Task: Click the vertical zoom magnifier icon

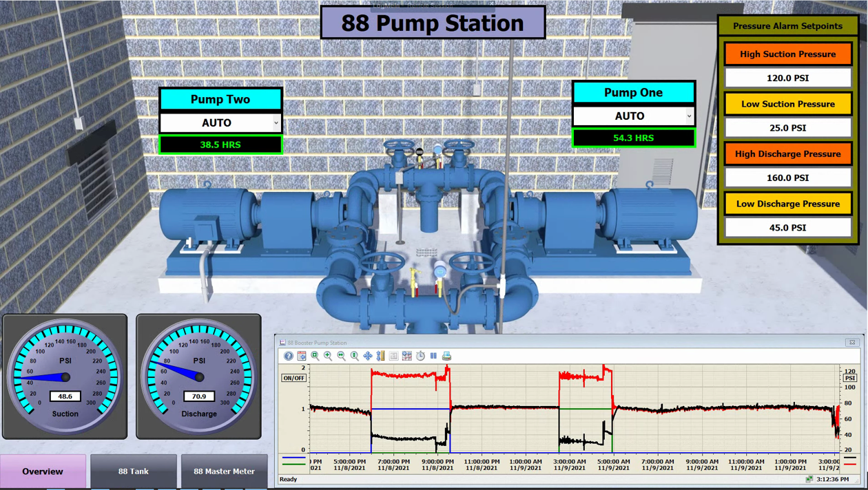Action: pos(354,356)
